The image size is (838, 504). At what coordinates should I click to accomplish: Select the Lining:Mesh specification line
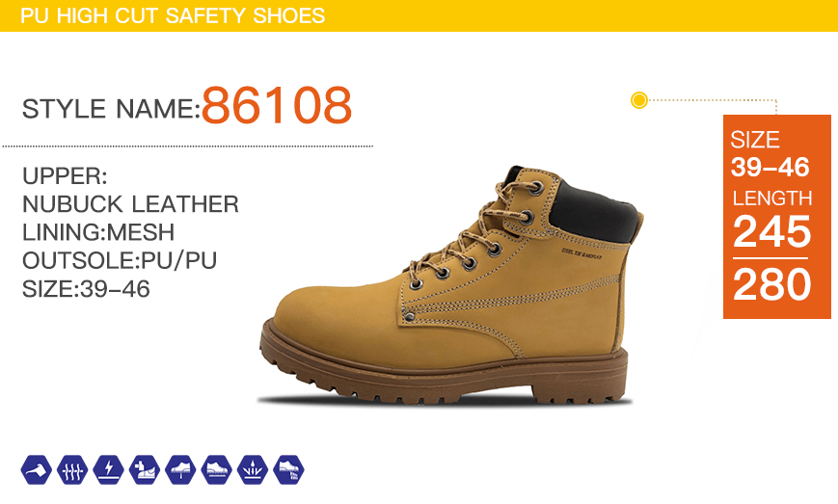[98, 232]
